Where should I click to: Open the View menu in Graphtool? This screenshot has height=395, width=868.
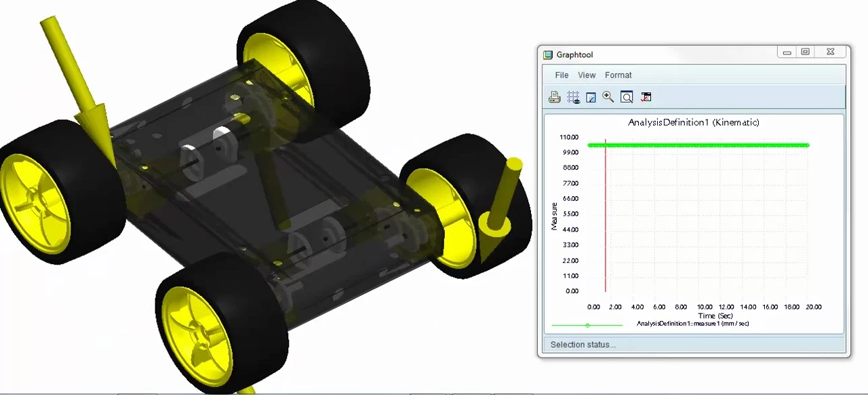(587, 75)
